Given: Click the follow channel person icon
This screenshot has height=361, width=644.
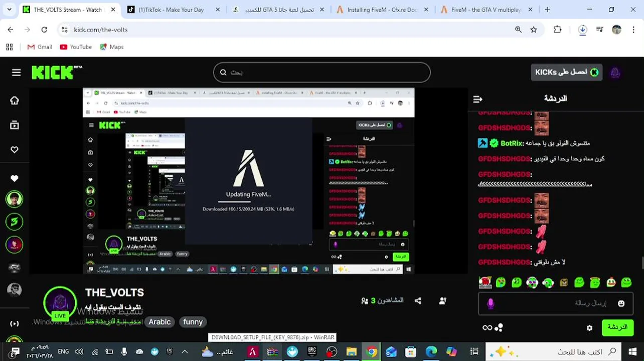Looking at the screenshot, I should click(443, 301).
